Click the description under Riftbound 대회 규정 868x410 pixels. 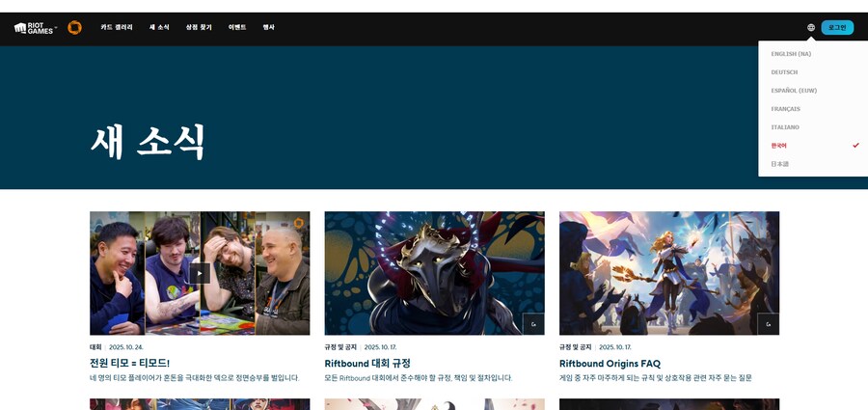419,378
